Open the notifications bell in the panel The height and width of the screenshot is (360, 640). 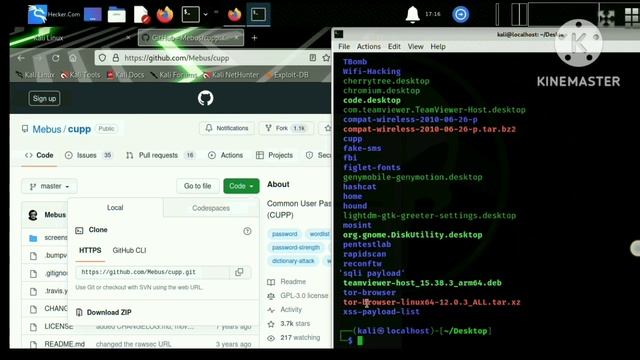point(412,14)
